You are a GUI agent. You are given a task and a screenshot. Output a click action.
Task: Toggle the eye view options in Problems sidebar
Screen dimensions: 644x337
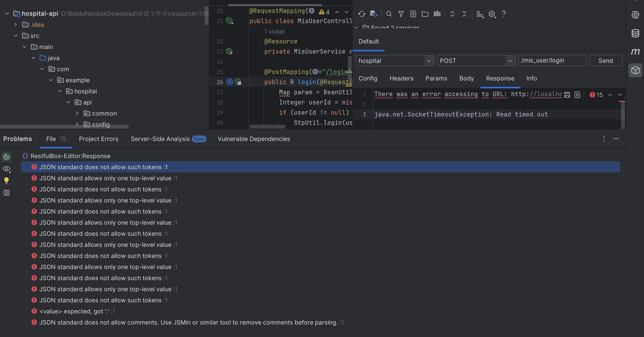tap(6, 169)
